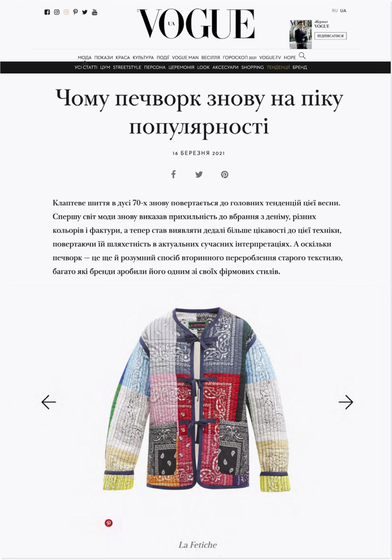Open the VOGUE MAN menu item
Screen dimensions: 392x560
point(185,57)
